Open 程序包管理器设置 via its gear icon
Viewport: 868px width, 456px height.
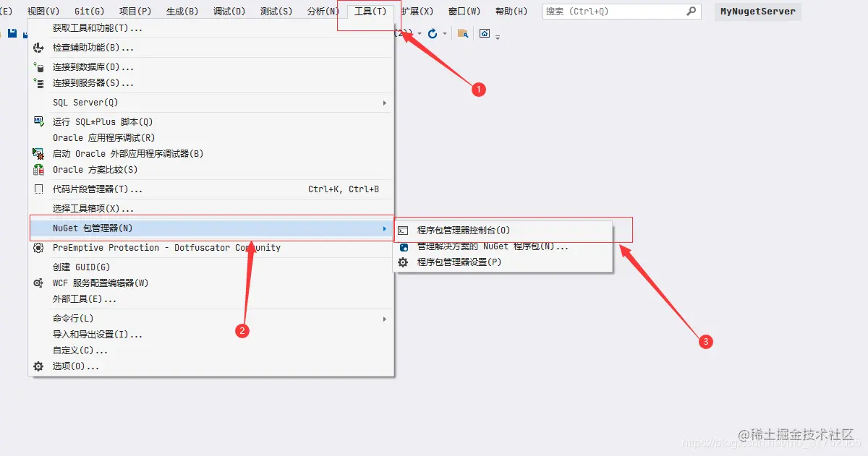(402, 261)
